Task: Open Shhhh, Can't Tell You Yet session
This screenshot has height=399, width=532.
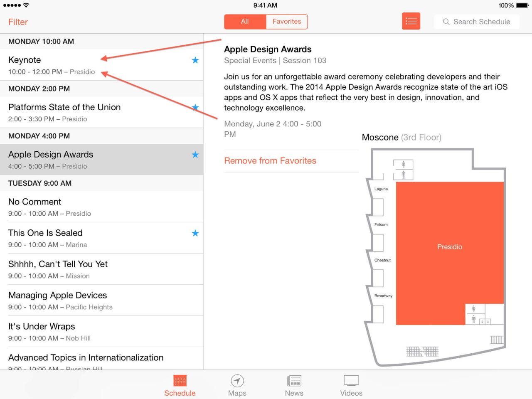Action: 101,269
